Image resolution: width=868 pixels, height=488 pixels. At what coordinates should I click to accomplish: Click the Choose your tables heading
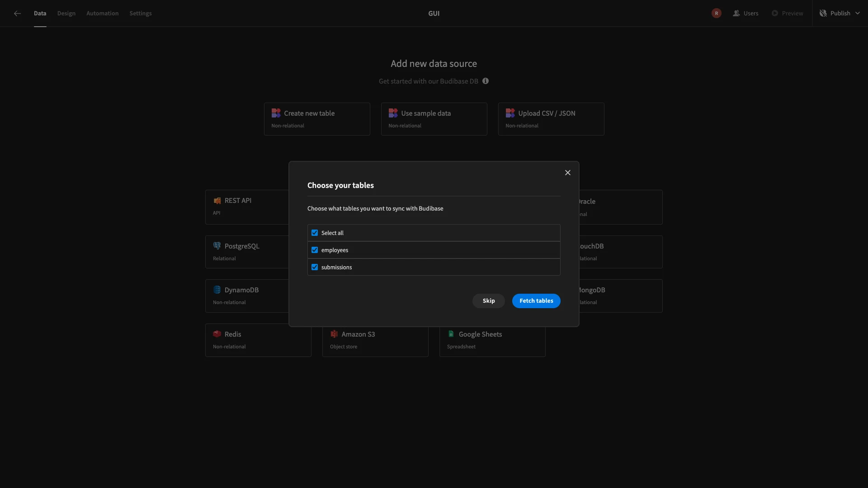point(340,186)
